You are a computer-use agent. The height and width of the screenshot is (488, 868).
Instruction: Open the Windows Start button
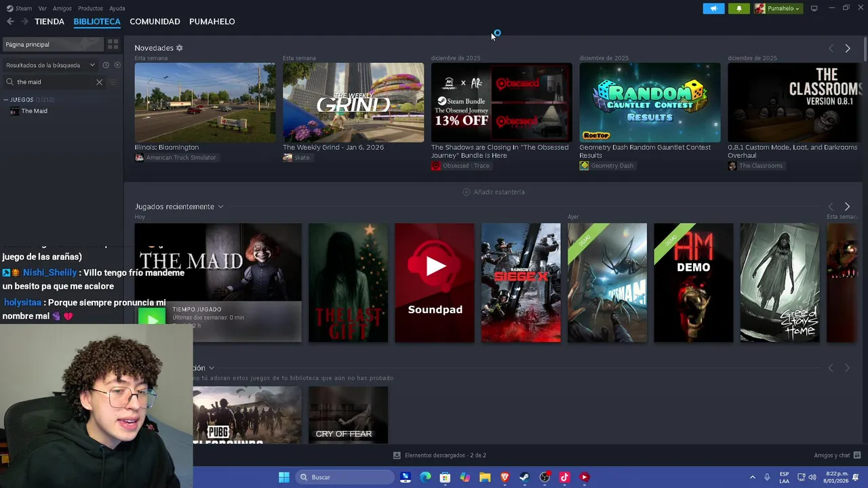tap(284, 477)
